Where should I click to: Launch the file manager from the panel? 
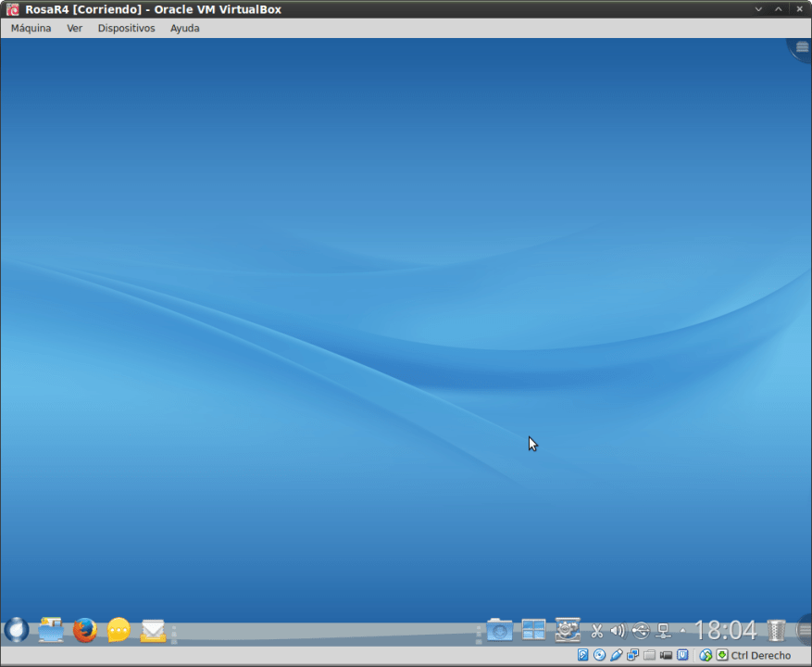pos(51,631)
